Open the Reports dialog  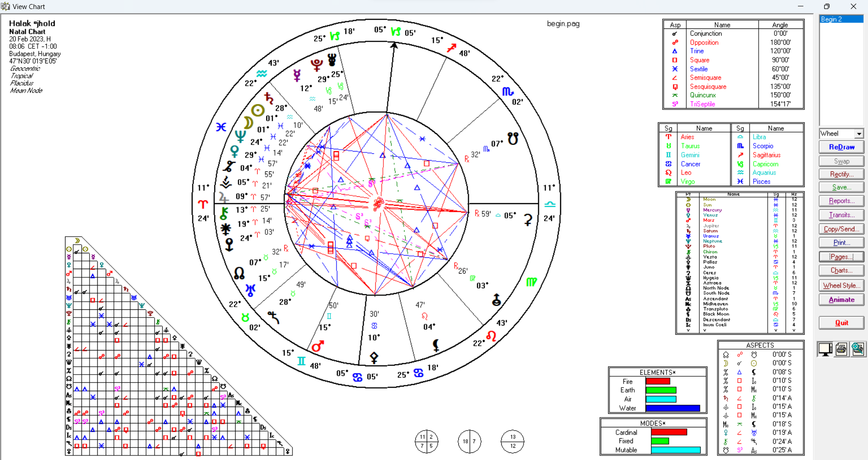[841, 201]
